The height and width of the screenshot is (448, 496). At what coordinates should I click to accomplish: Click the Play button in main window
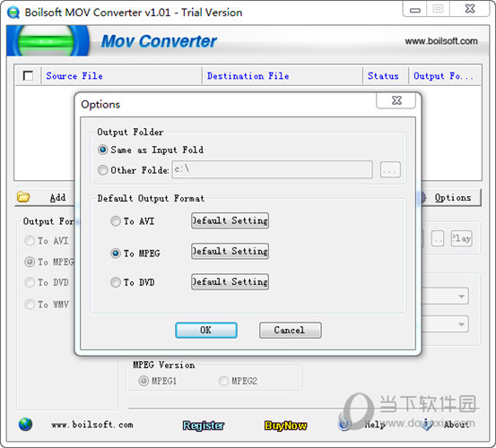coord(461,238)
